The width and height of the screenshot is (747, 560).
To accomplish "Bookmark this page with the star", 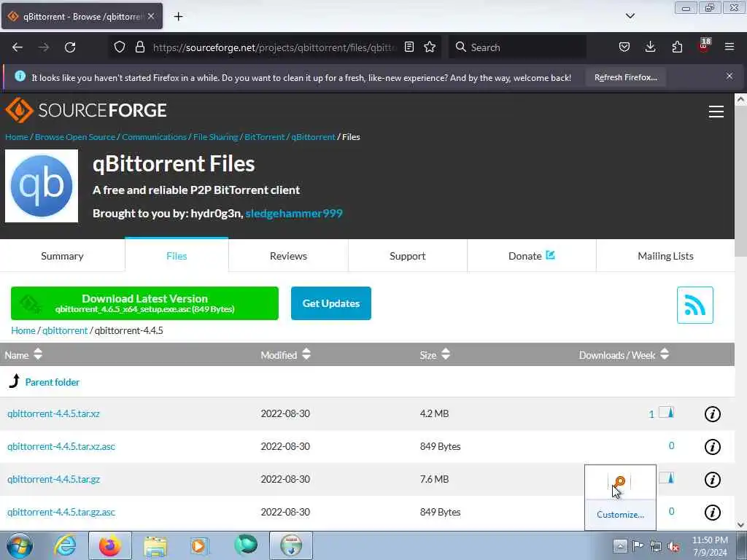I will click(430, 47).
